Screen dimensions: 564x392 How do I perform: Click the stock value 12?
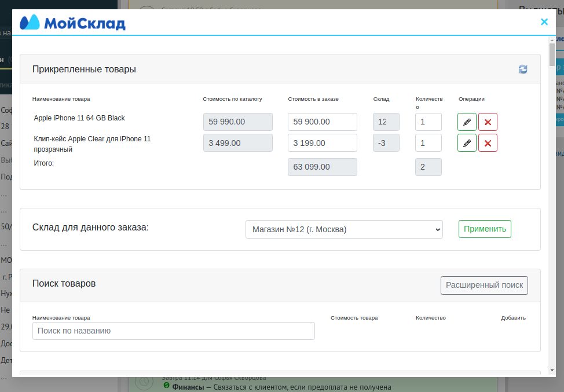pyautogui.click(x=386, y=122)
